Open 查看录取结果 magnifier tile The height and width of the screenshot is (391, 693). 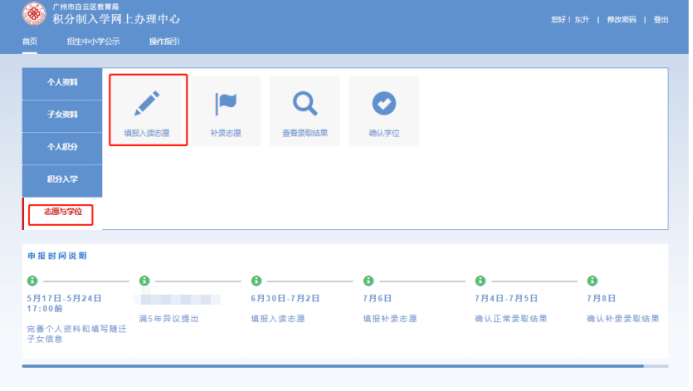tap(305, 111)
